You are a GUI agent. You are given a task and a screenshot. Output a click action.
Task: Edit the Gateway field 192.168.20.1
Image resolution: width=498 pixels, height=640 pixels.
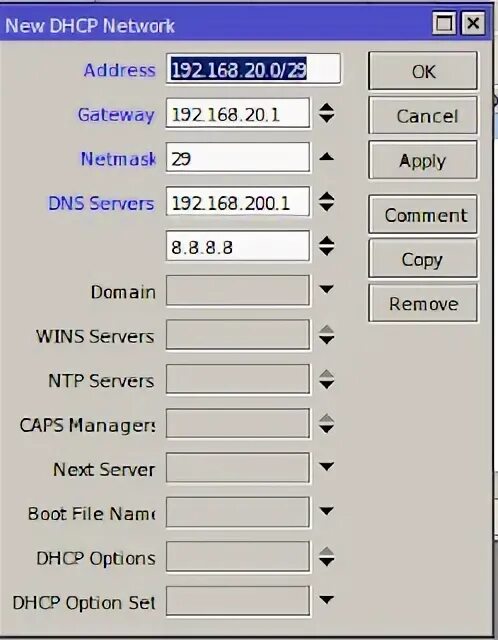click(238, 113)
